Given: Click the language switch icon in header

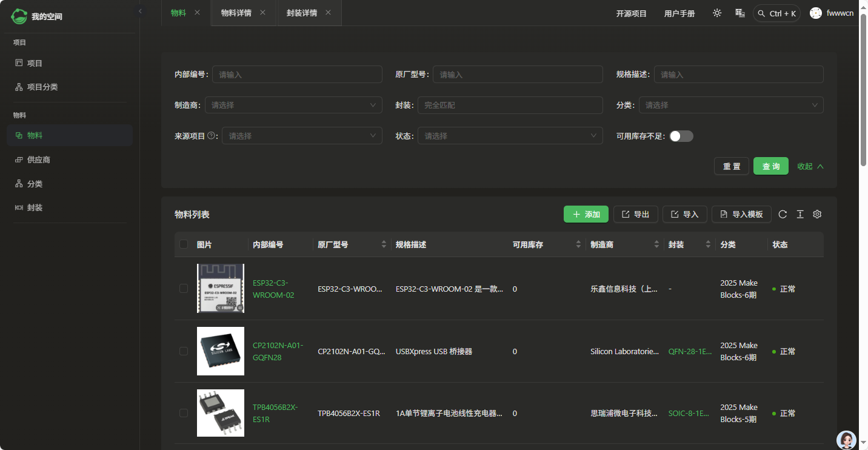Looking at the screenshot, I should (x=739, y=12).
